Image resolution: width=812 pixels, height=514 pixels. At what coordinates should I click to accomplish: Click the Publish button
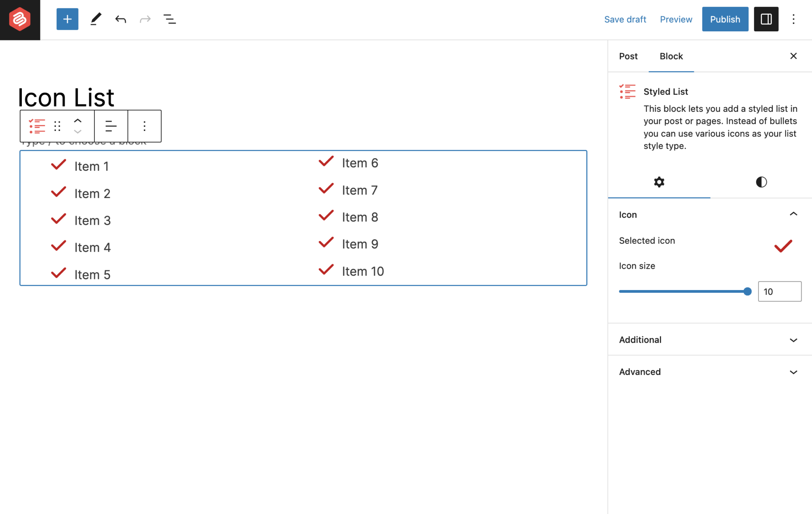725,19
